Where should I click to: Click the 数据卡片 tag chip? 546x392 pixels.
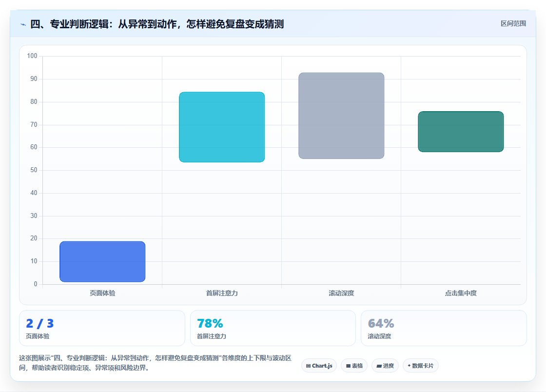[420, 366]
